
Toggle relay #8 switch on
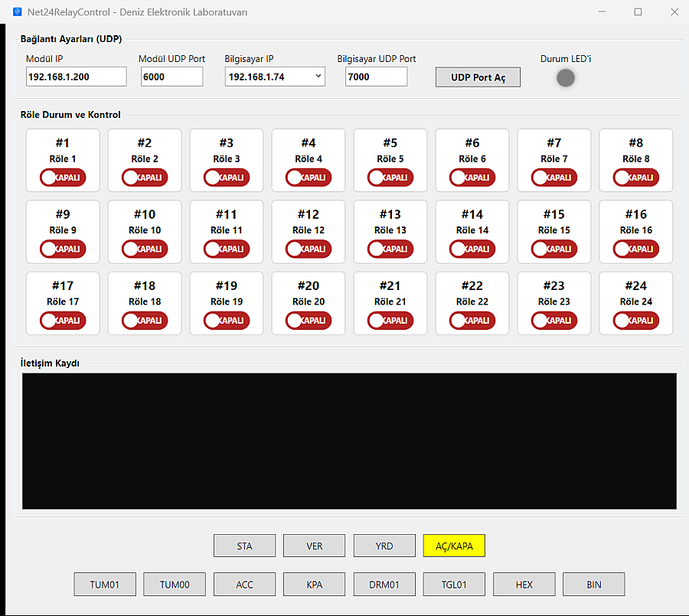(x=636, y=178)
